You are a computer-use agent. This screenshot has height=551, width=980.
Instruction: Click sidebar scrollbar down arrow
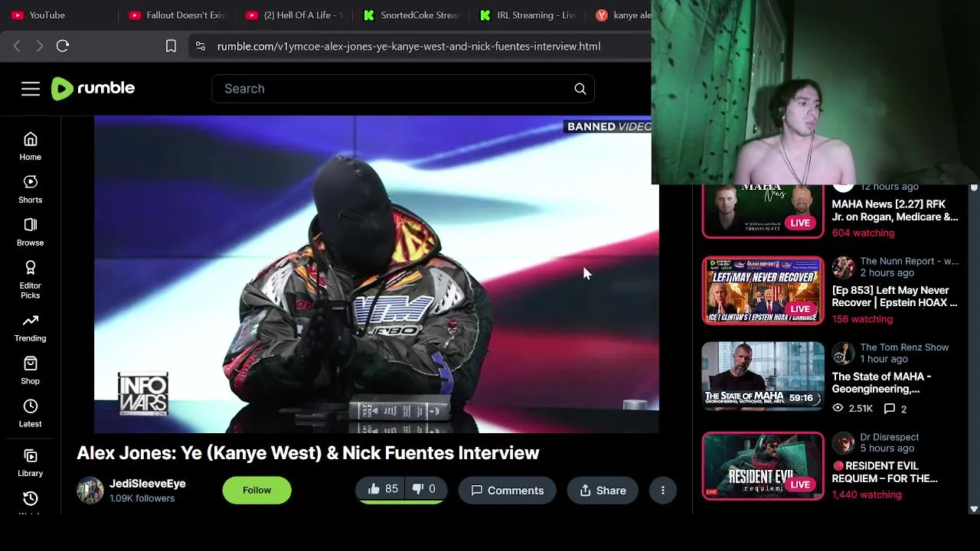[x=974, y=509]
